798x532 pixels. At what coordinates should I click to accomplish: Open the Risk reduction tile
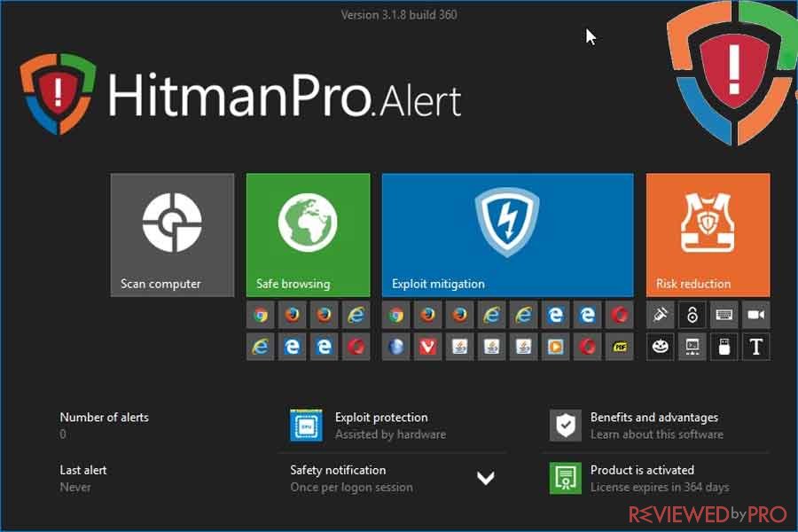point(708,235)
